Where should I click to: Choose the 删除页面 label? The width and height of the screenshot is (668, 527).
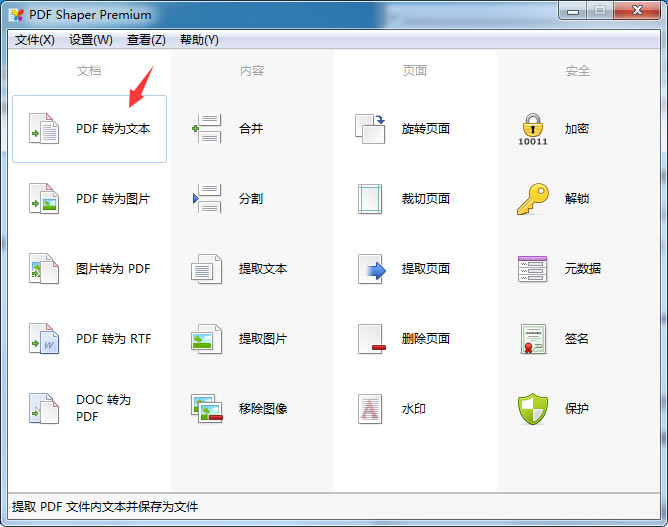(x=426, y=339)
